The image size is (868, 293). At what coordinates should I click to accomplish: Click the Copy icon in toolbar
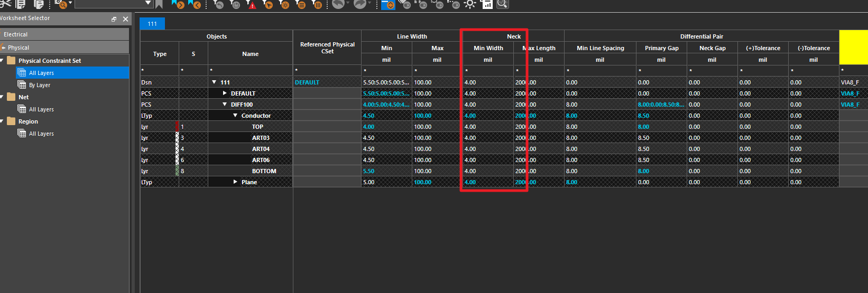point(21,4)
